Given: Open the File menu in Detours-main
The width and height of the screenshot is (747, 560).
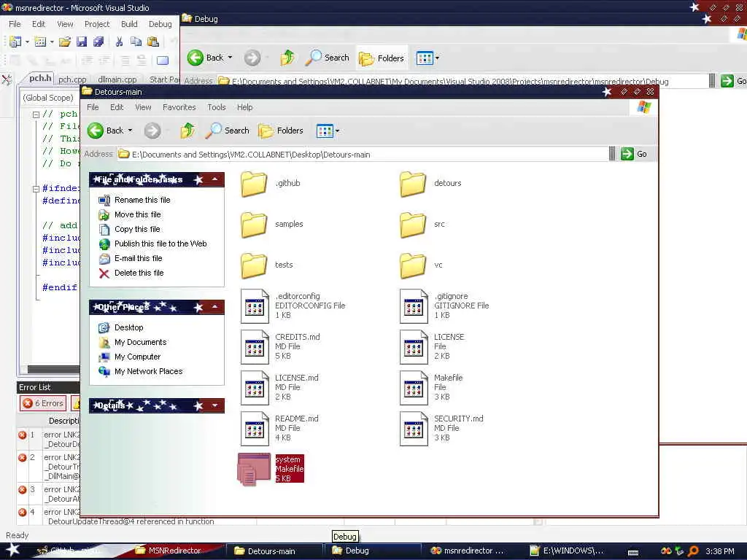Looking at the screenshot, I should coord(93,107).
